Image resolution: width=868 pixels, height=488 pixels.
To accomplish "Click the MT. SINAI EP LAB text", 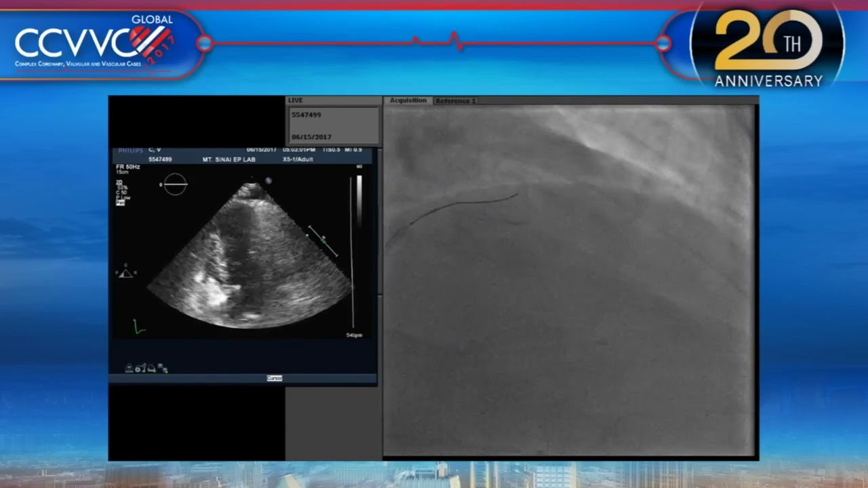I will click(x=229, y=159).
